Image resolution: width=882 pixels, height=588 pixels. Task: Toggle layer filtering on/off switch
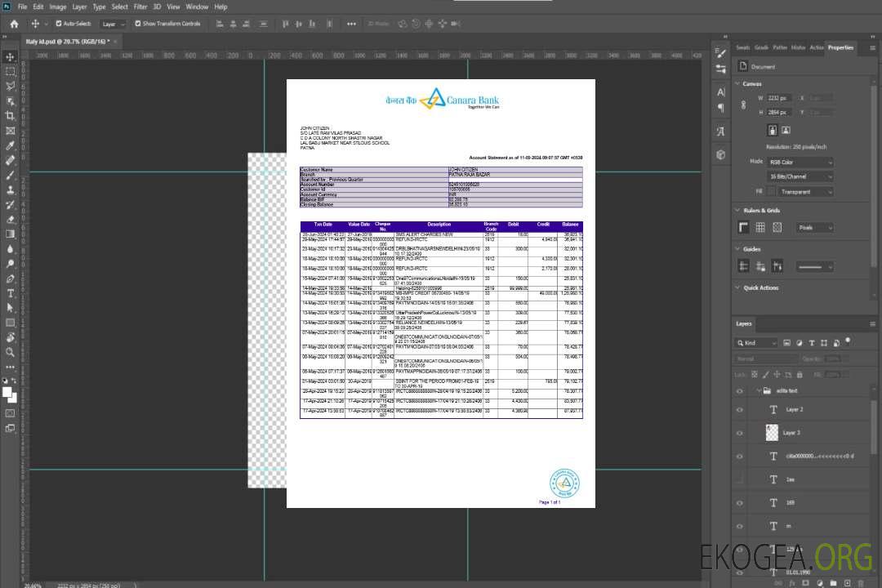coord(848,341)
